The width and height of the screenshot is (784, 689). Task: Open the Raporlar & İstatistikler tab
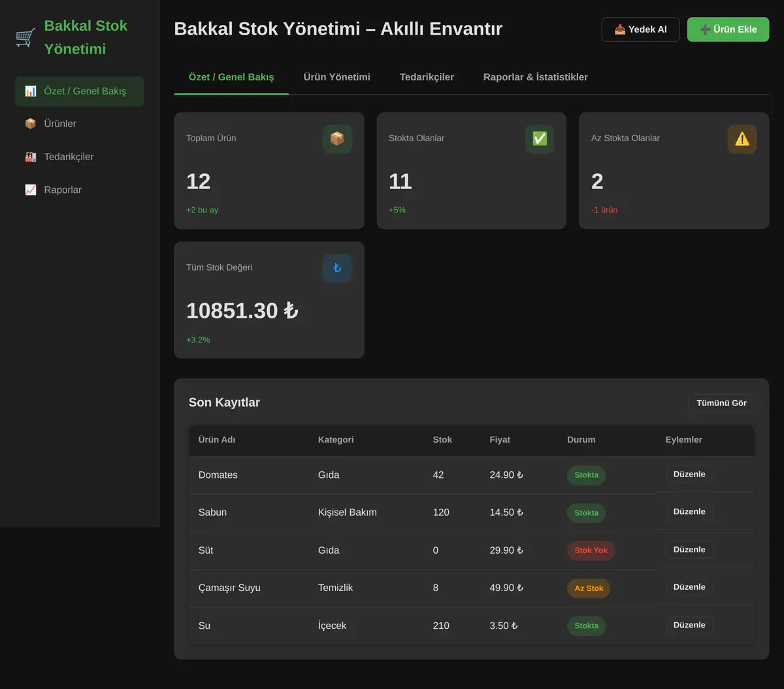[x=536, y=77]
